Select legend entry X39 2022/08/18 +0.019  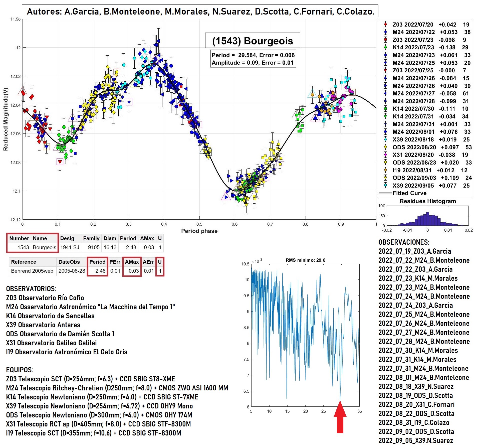[x=426, y=139]
